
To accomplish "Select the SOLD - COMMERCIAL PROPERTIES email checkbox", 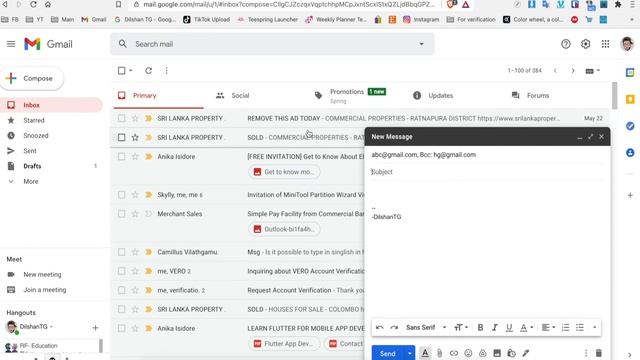I will (122, 138).
